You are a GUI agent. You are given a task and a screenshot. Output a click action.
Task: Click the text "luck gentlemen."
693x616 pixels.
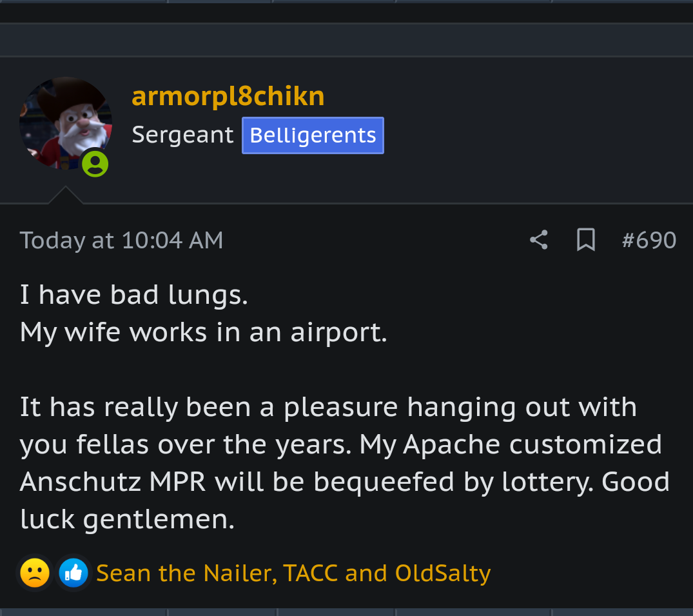coord(127,519)
